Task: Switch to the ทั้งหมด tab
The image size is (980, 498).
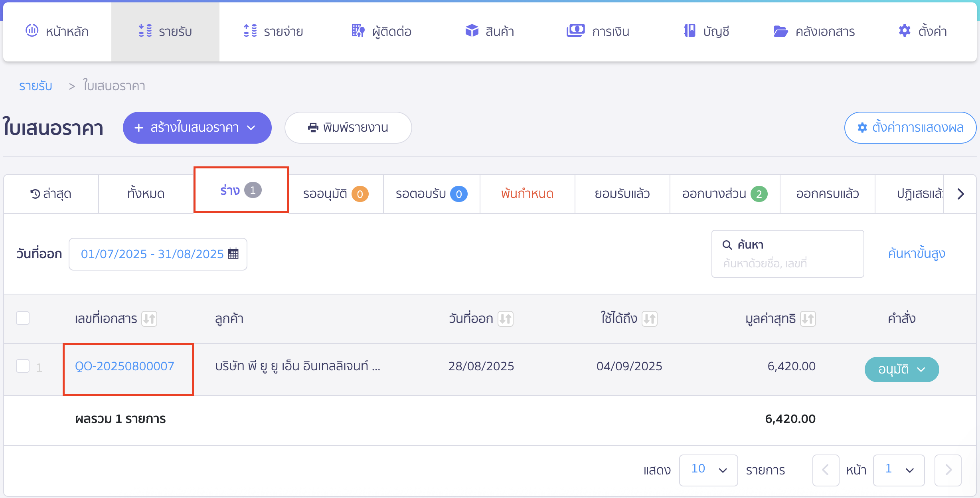Action: pyautogui.click(x=146, y=194)
